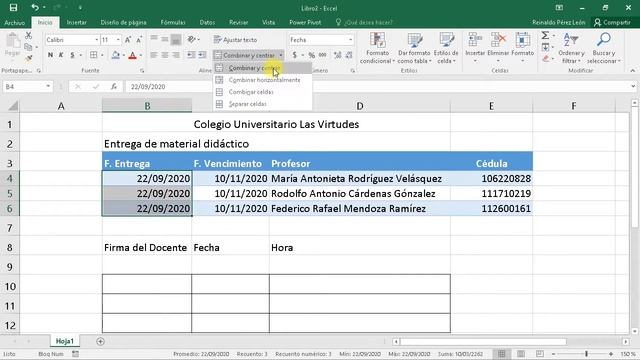
Task: Align cell text to the left
Action: 154,55
